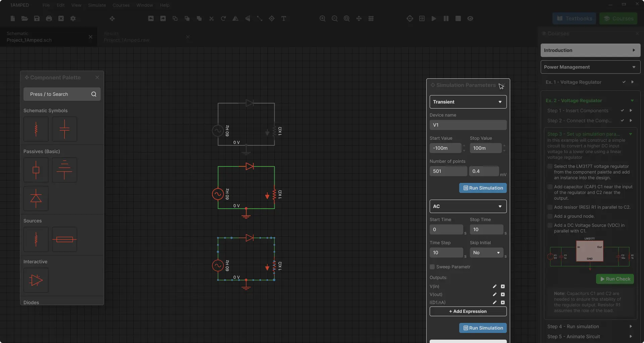Edit the I(D1.nA) output expression

pos(494,302)
